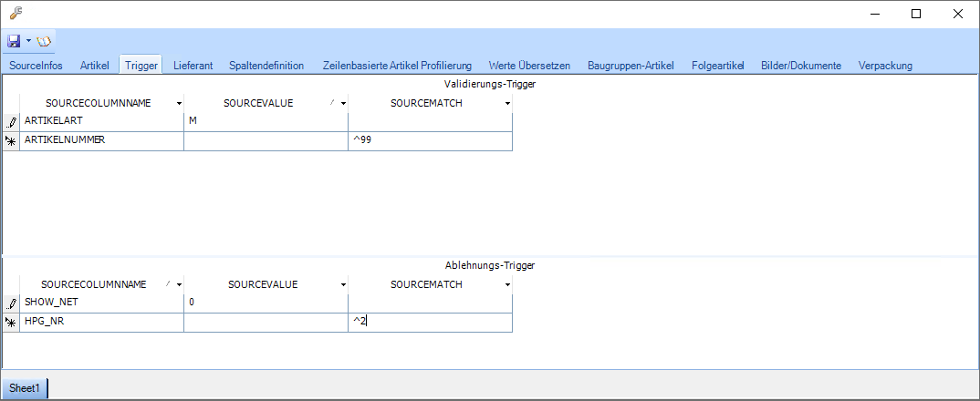Click the SOURCEMATCH cell containing ^99
The height and width of the screenshot is (401, 980).
coord(429,140)
